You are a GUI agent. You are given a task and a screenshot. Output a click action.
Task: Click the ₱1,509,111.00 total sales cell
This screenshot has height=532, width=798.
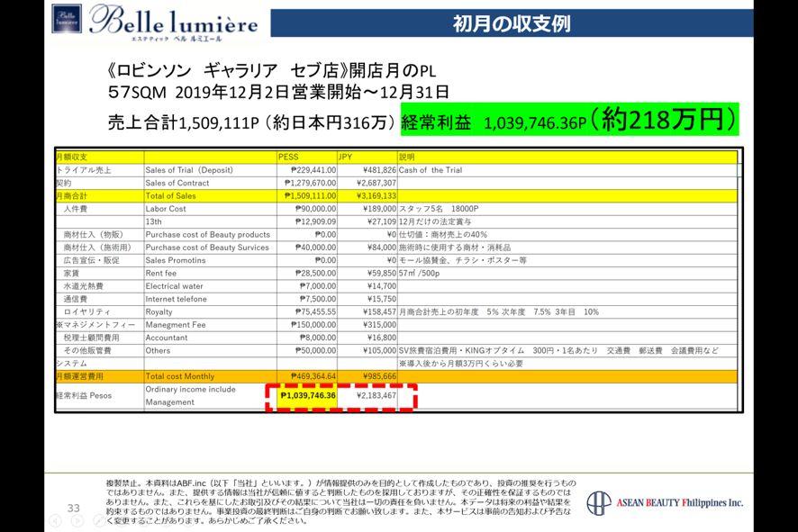pyautogui.click(x=307, y=196)
